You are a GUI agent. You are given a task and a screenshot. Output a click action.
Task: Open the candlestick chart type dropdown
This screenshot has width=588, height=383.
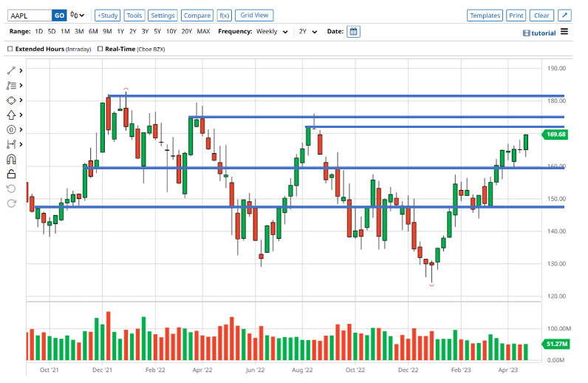[x=78, y=16]
